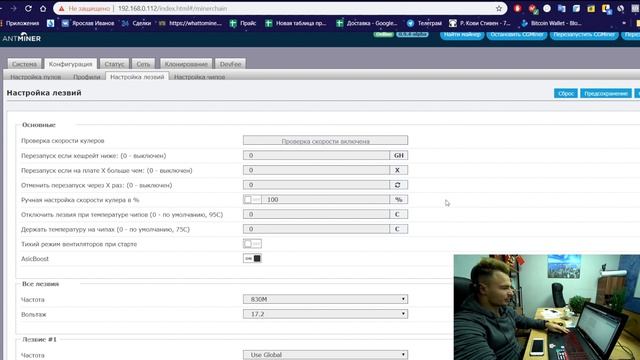Image resolution: width=640 pixels, height=360 pixels.
Task: Click the green Online status badge
Action: [383, 35]
